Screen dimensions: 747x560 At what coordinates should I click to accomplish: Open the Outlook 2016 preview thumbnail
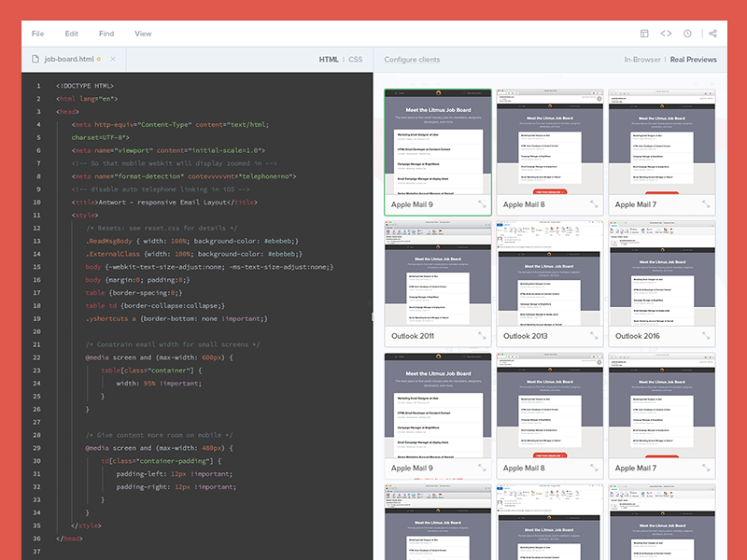click(662, 273)
